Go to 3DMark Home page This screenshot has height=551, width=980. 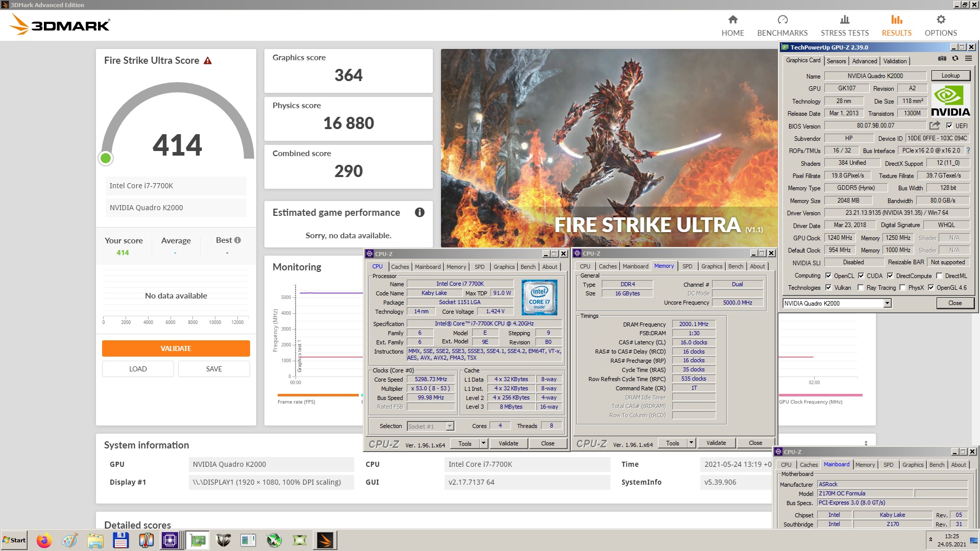click(732, 26)
